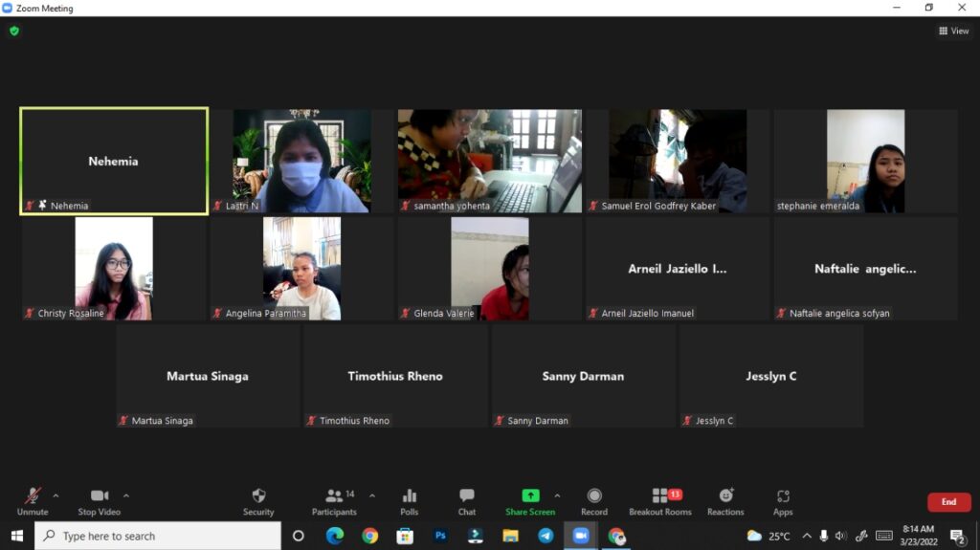
Task: Expand the arrow next to Participants
Action: coord(372,495)
